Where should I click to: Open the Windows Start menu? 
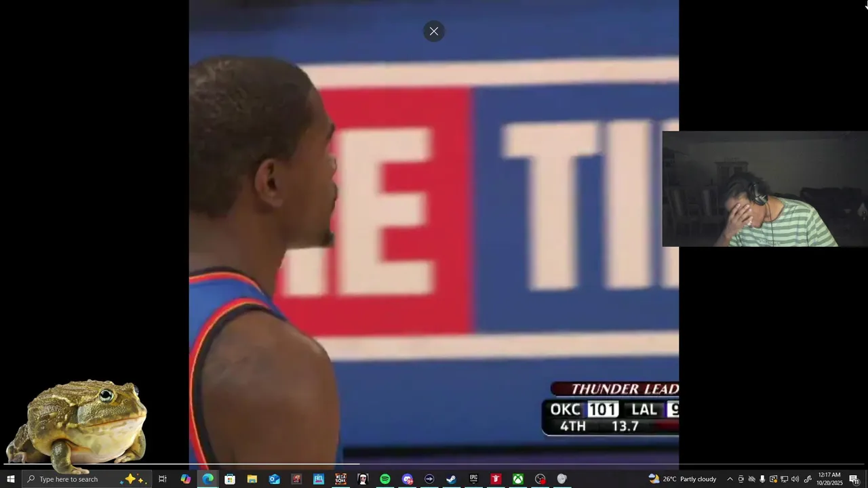[11, 479]
